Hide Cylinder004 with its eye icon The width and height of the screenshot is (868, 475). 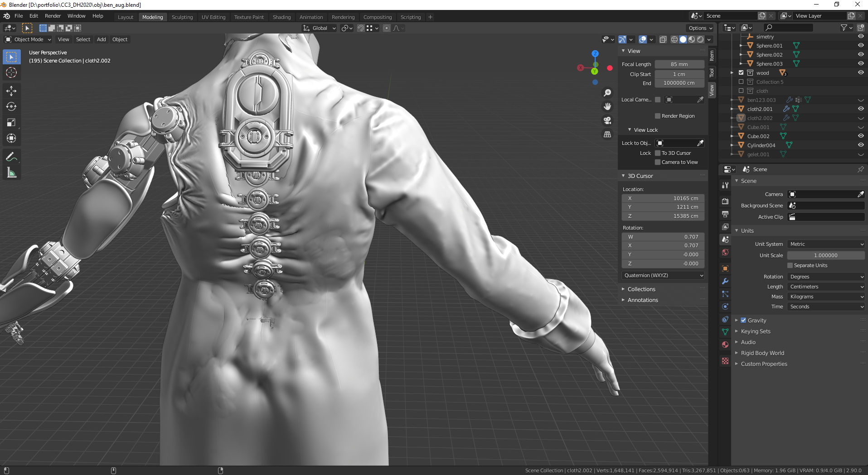coord(860,145)
